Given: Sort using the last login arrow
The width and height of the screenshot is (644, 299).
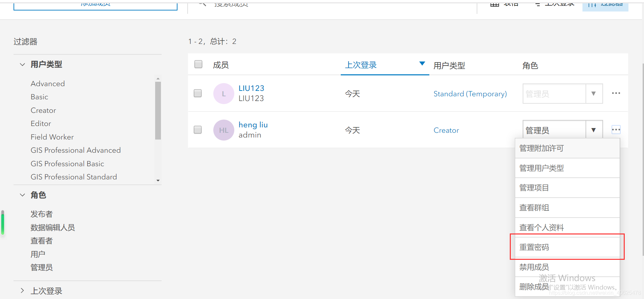Looking at the screenshot, I should tap(422, 64).
